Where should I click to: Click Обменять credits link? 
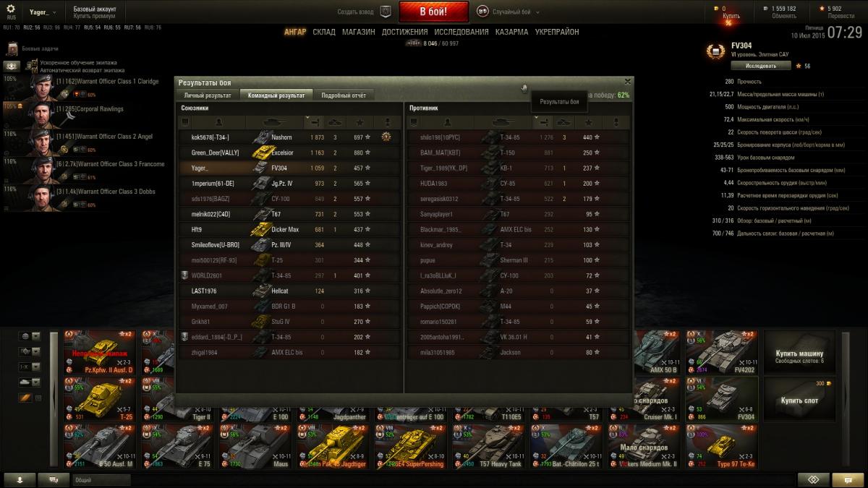pyautogui.click(x=784, y=16)
